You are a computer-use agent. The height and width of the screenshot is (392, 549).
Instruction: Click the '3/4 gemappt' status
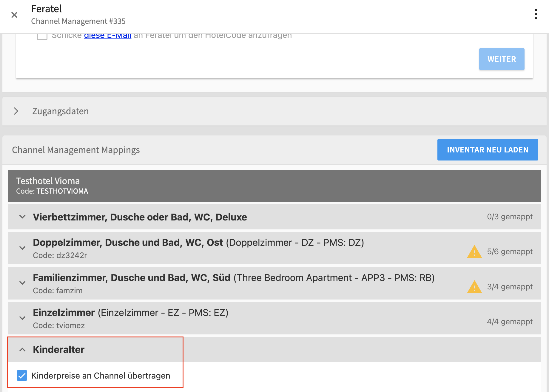pyautogui.click(x=510, y=287)
